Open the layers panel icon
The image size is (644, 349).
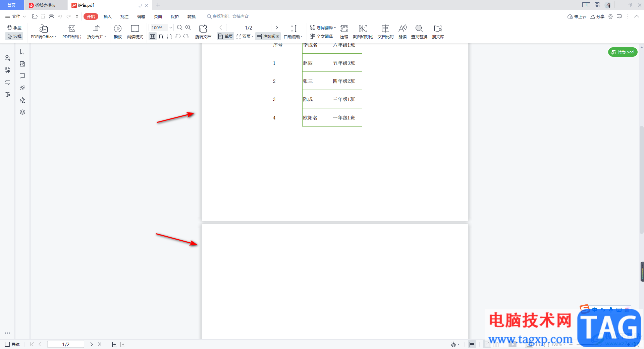tap(22, 112)
